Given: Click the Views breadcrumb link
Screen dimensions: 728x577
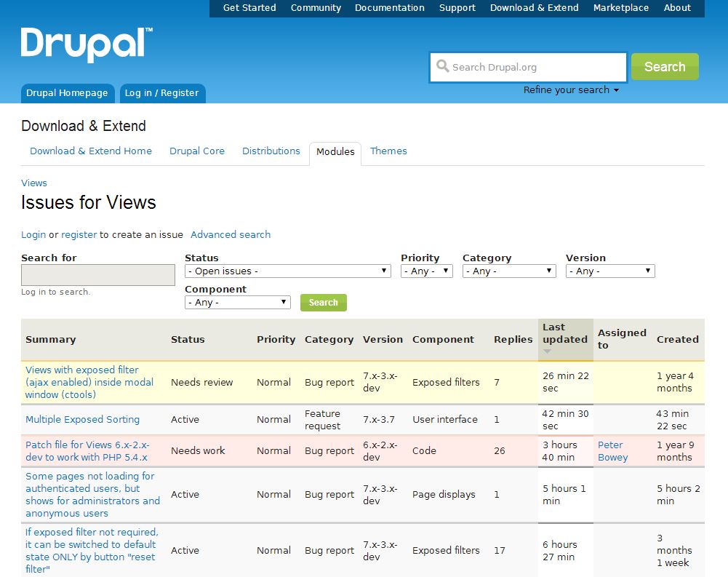Looking at the screenshot, I should 34,183.
